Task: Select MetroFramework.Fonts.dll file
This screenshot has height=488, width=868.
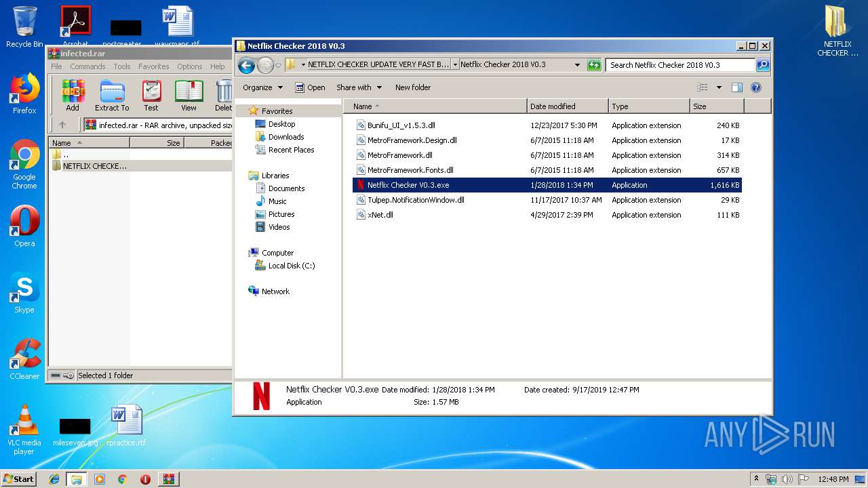Action: coord(547,170)
